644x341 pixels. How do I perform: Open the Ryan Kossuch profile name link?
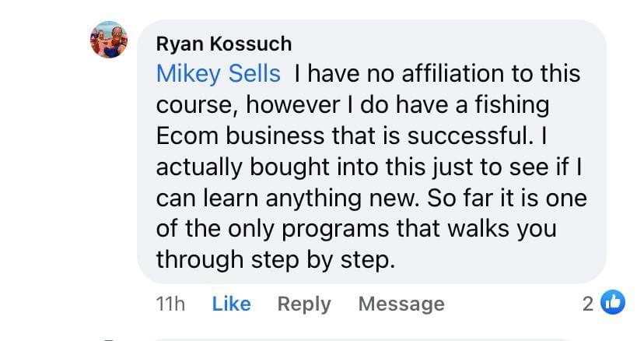click(x=224, y=44)
